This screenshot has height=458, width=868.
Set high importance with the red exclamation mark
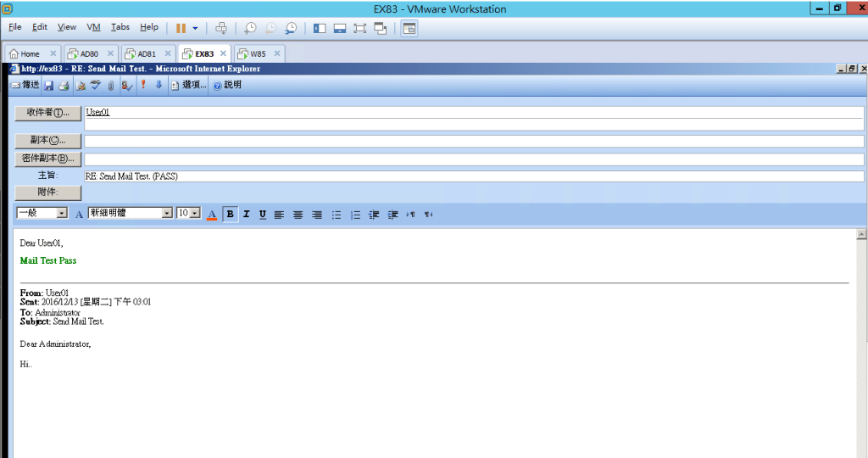point(143,85)
